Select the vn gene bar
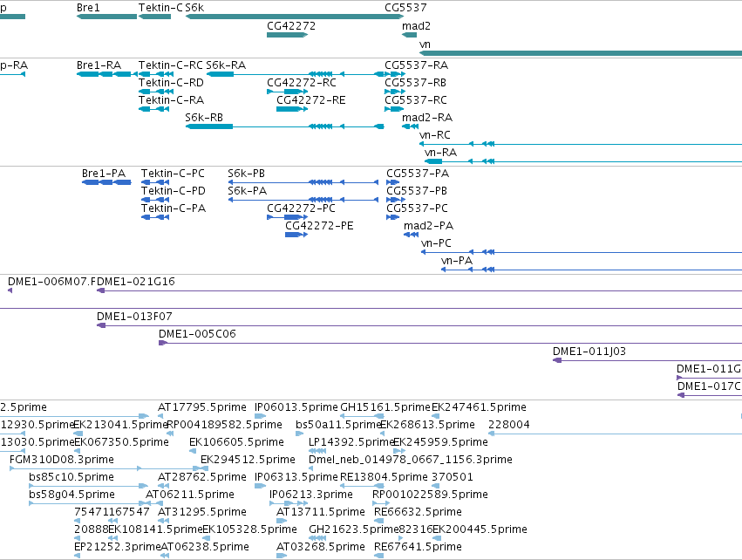The width and height of the screenshot is (742, 560). [581, 53]
